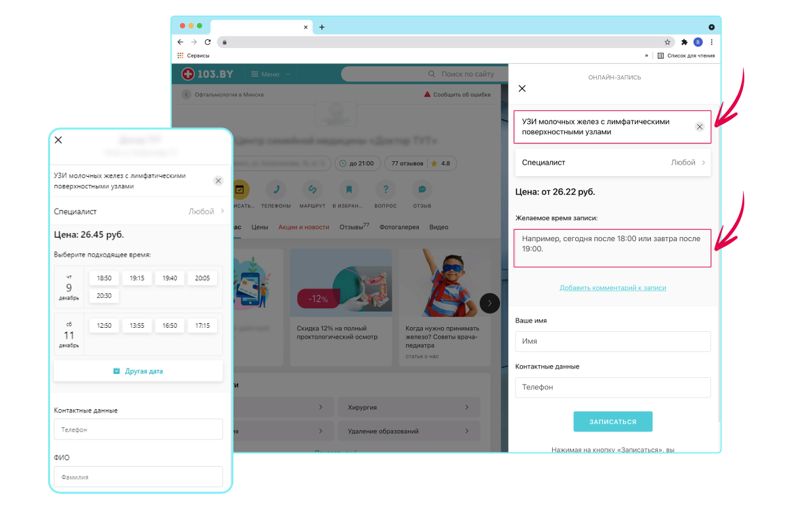The width and height of the screenshot is (812, 510).
Task: Reload the page in the browser
Action: point(208,42)
